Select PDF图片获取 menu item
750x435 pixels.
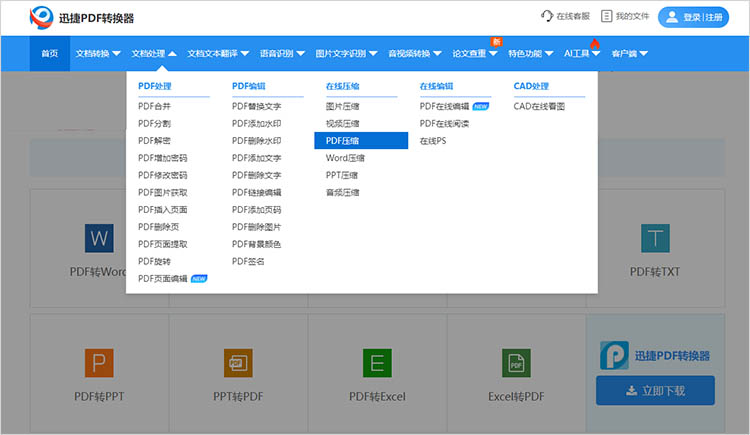[163, 192]
